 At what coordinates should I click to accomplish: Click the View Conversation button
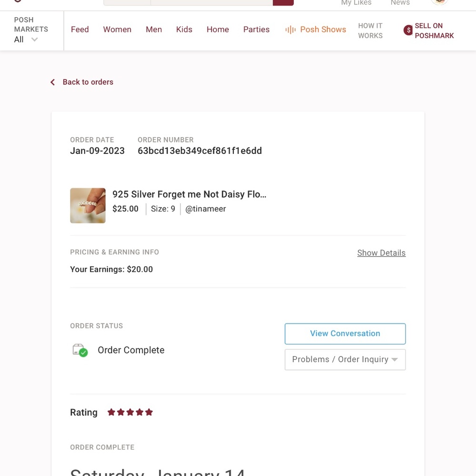coord(345,334)
